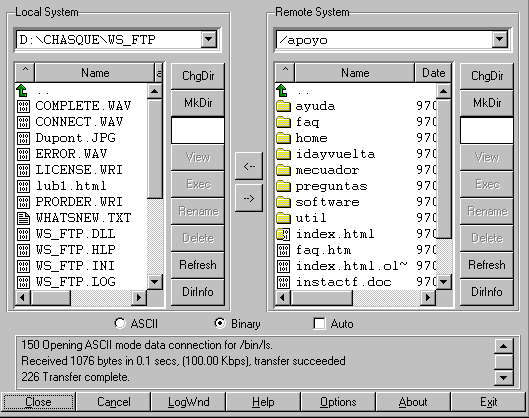Transfer to local with the <-- arrow button
This screenshot has height=418, width=529.
point(249,166)
